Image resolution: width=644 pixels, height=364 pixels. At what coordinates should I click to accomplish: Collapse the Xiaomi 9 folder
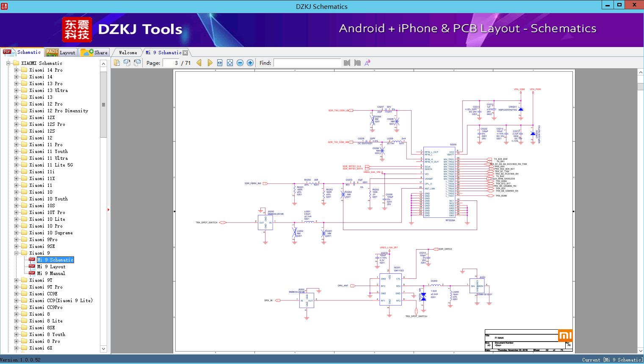(17, 253)
